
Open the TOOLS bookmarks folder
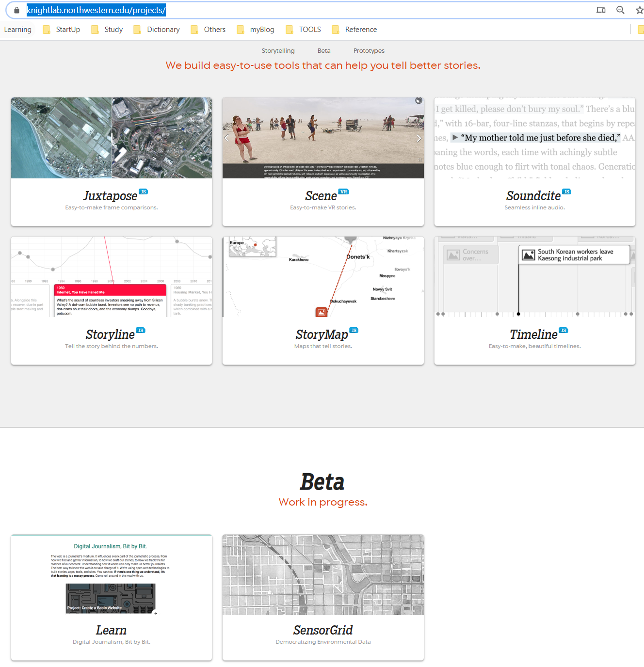tap(304, 30)
